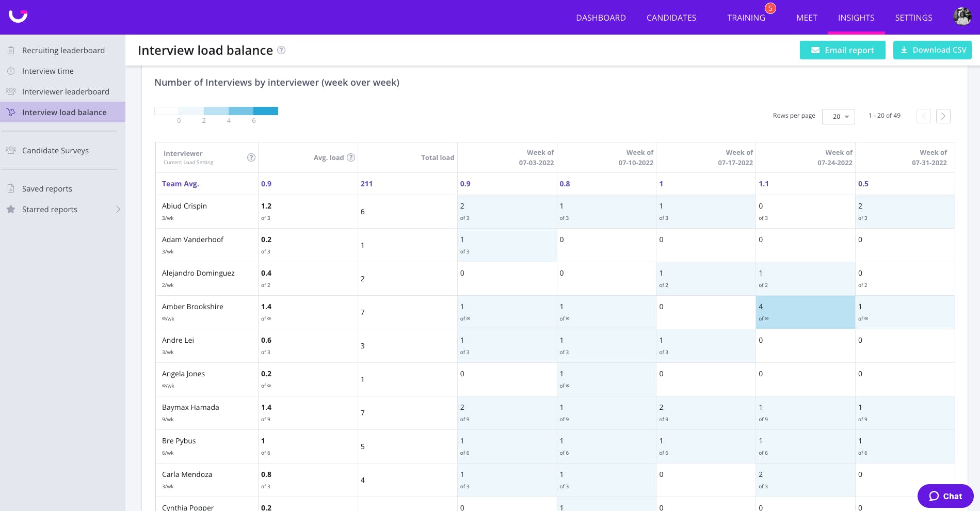
Task: Download the report as CSV
Action: pos(933,50)
